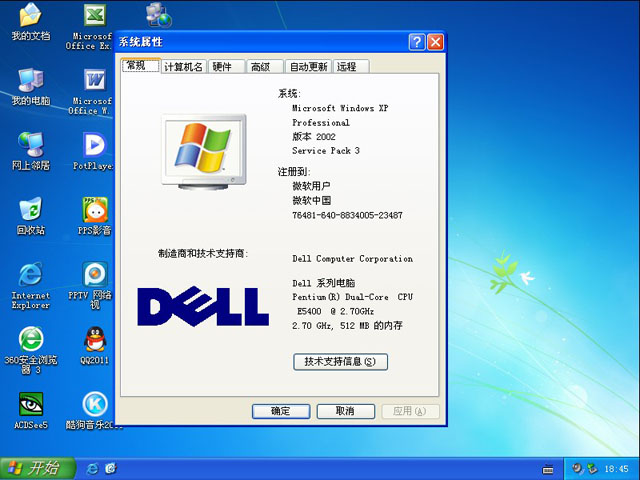Click the second quick launch browser icon

coord(111,468)
